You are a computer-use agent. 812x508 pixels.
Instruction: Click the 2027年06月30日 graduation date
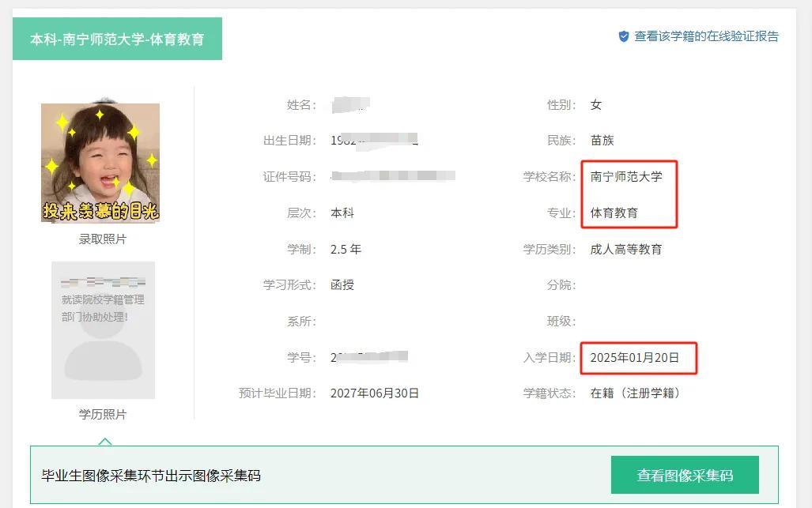pyautogui.click(x=375, y=393)
